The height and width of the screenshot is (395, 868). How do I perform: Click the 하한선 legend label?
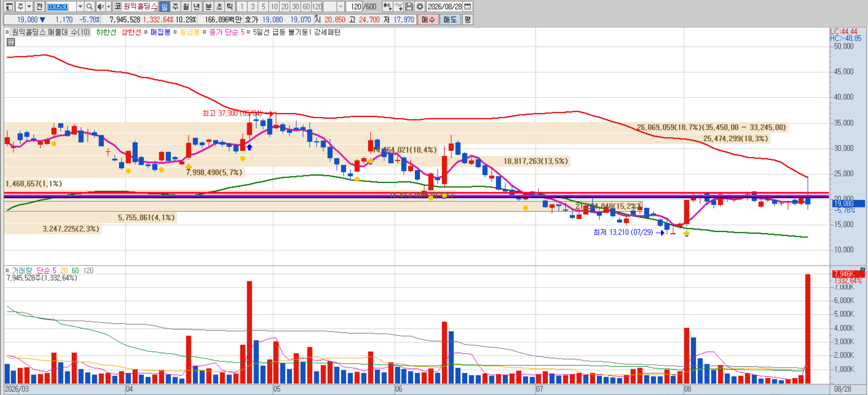(x=106, y=32)
